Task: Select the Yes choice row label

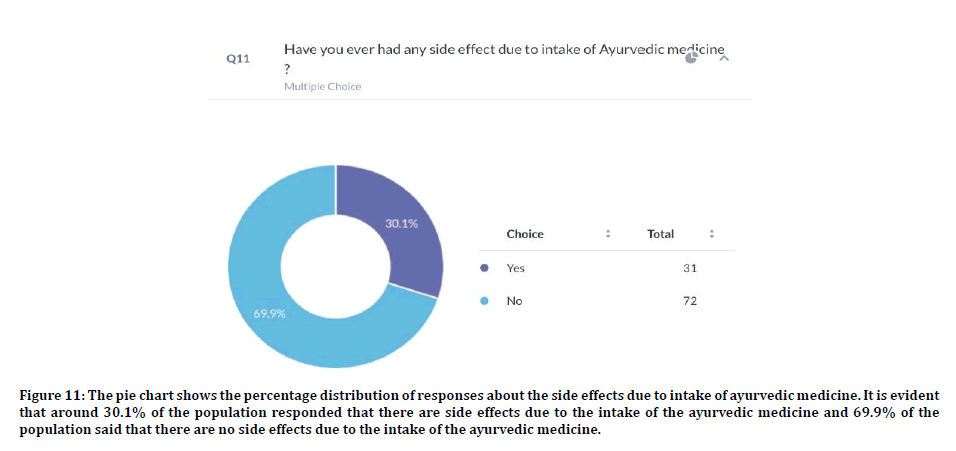Action: [515, 268]
